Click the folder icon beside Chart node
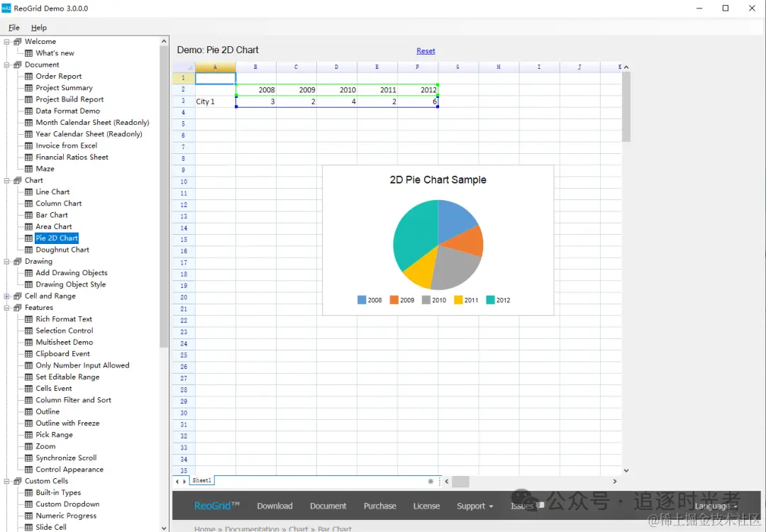Screen dimensions: 766x532 point(18,180)
